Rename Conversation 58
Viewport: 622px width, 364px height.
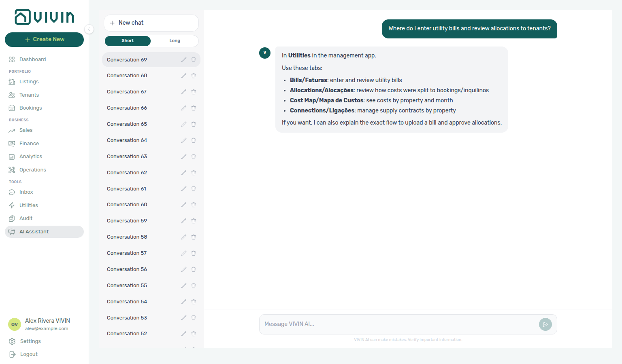point(184,237)
